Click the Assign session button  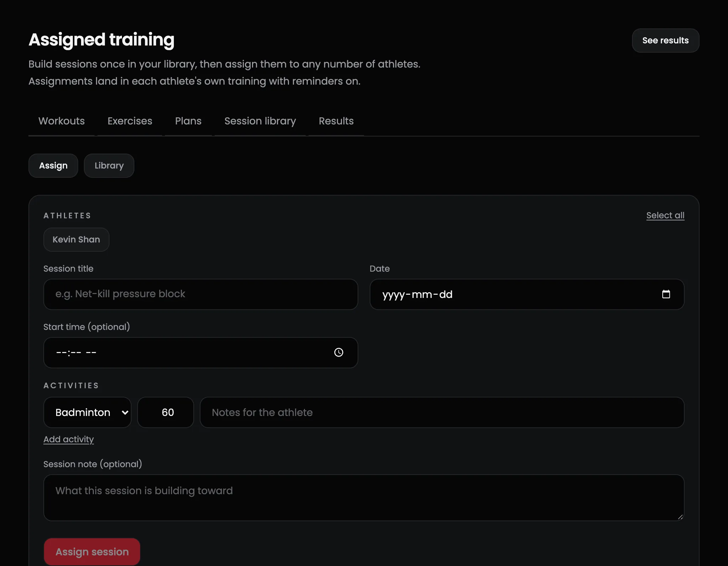[92, 552]
